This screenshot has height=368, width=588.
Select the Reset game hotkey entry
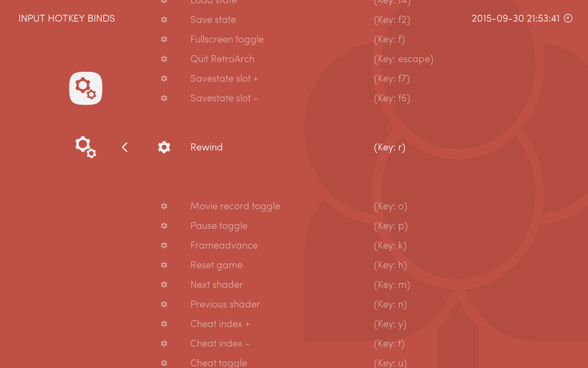[x=216, y=265]
